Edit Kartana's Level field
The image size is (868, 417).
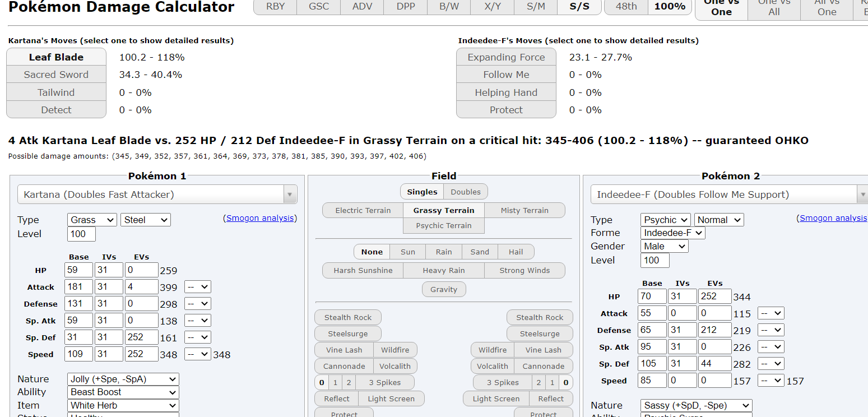(81, 234)
